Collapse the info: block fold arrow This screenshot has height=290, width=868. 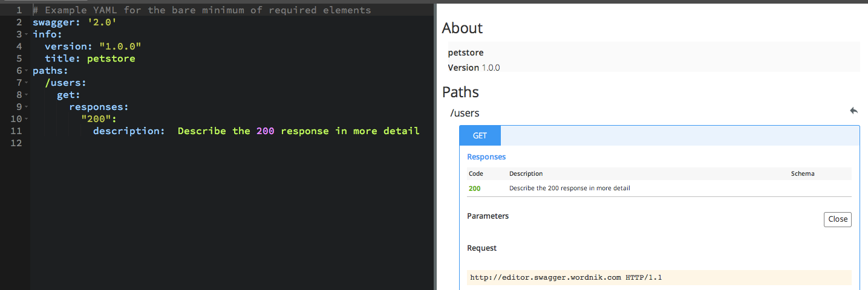[x=27, y=34]
